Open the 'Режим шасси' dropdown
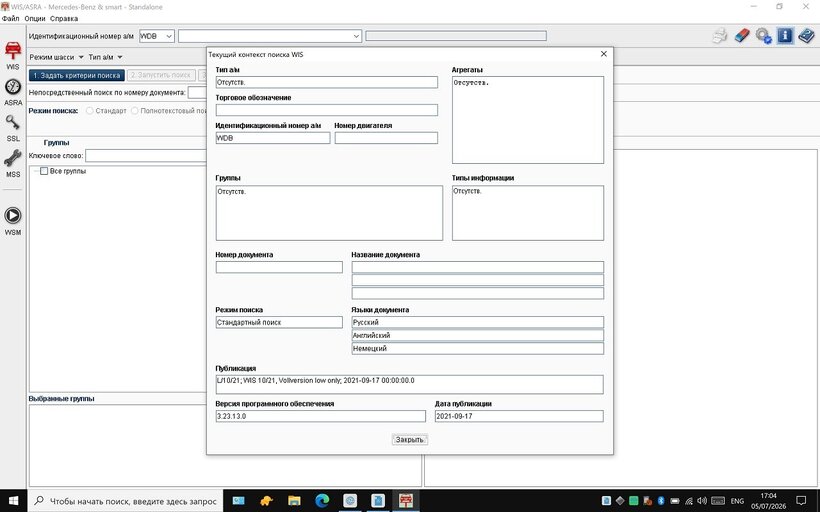This screenshot has width=820, height=512. [56, 57]
